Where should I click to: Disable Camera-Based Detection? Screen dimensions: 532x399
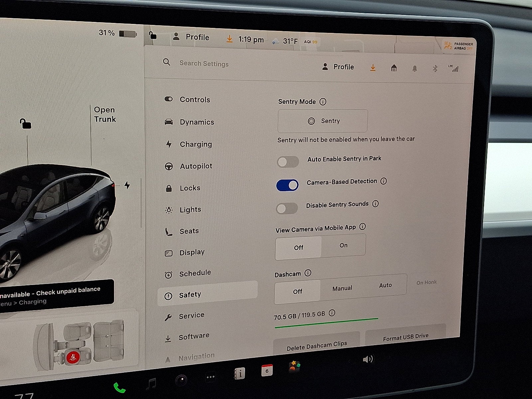287,185
